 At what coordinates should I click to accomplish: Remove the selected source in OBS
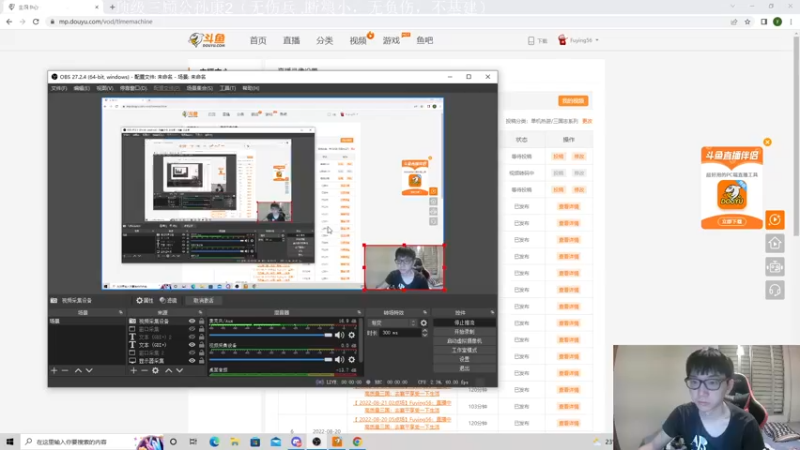pyautogui.click(x=144, y=370)
